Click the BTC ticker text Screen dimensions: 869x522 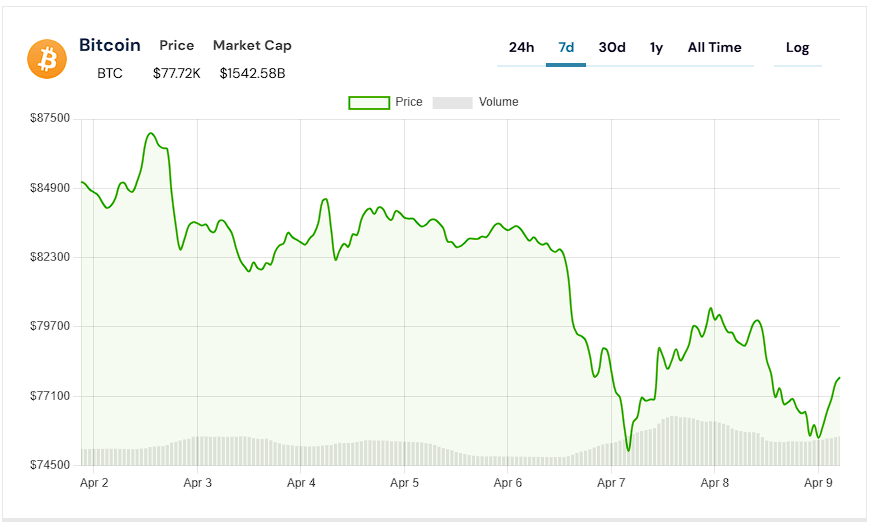point(110,73)
